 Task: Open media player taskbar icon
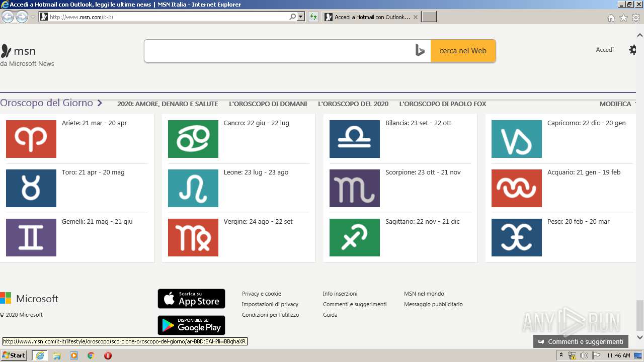74,355
